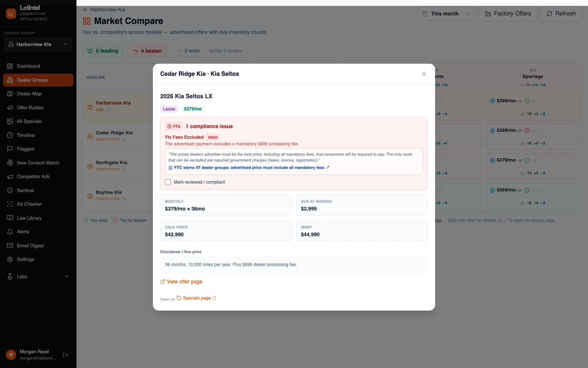The width and height of the screenshot is (588, 368).
Task: Click the Ad Checker scan icon
Action: tap(10, 204)
